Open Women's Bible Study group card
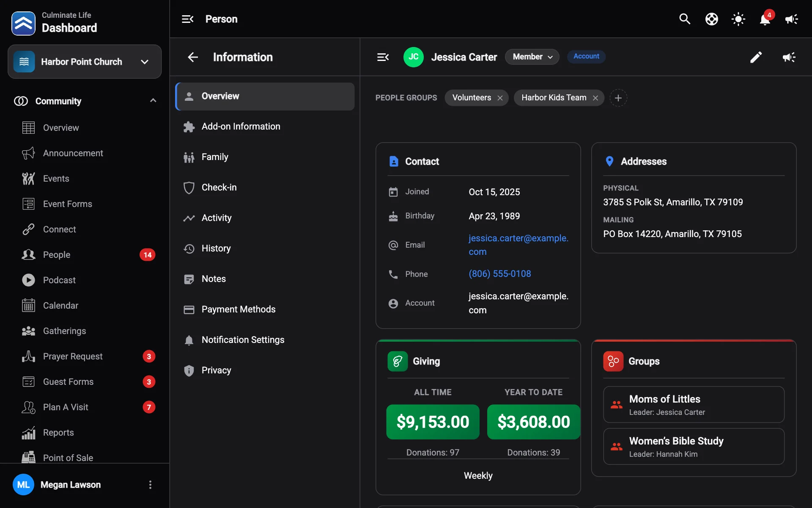Viewport: 812px width, 508px height. (694, 447)
